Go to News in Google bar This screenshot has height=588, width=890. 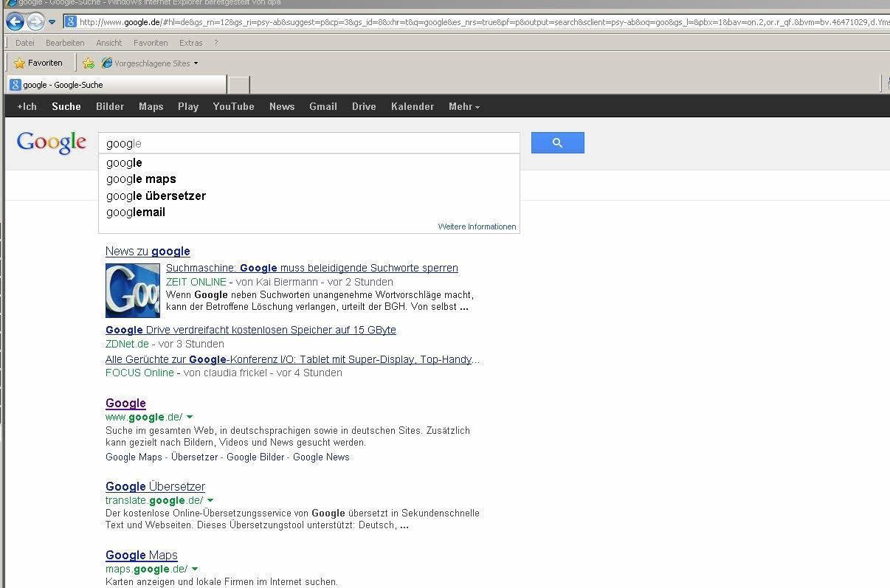click(282, 106)
